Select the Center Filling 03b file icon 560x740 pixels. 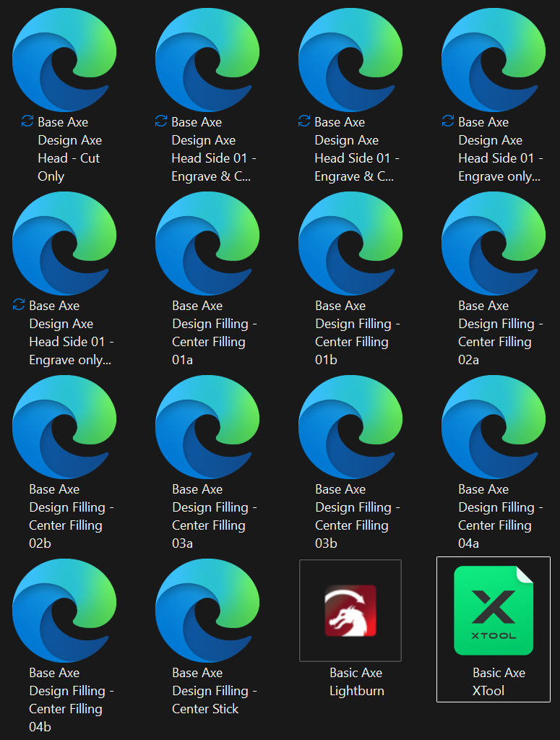350,427
